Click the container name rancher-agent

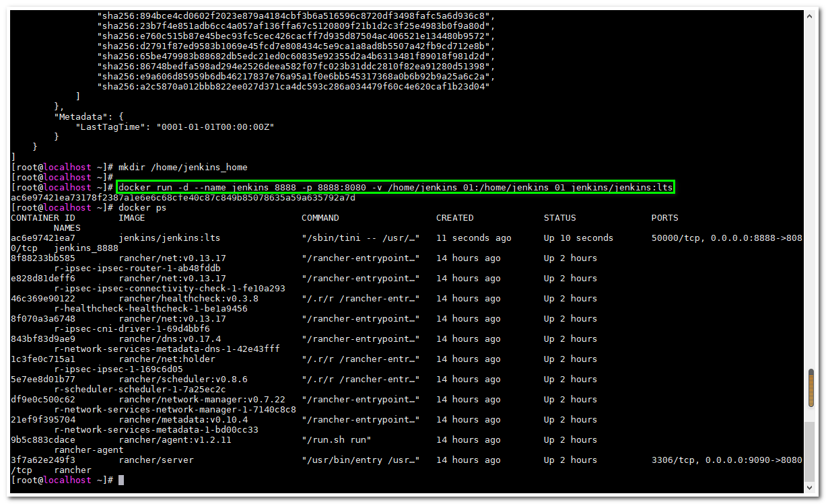[x=89, y=449]
